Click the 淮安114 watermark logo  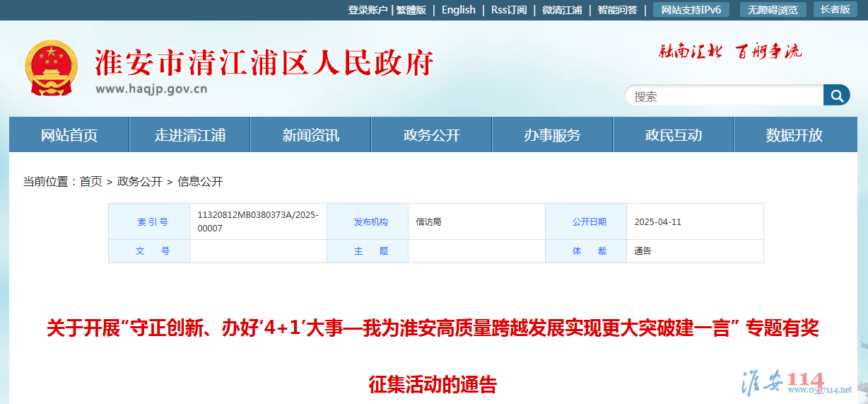pyautogui.click(x=795, y=383)
